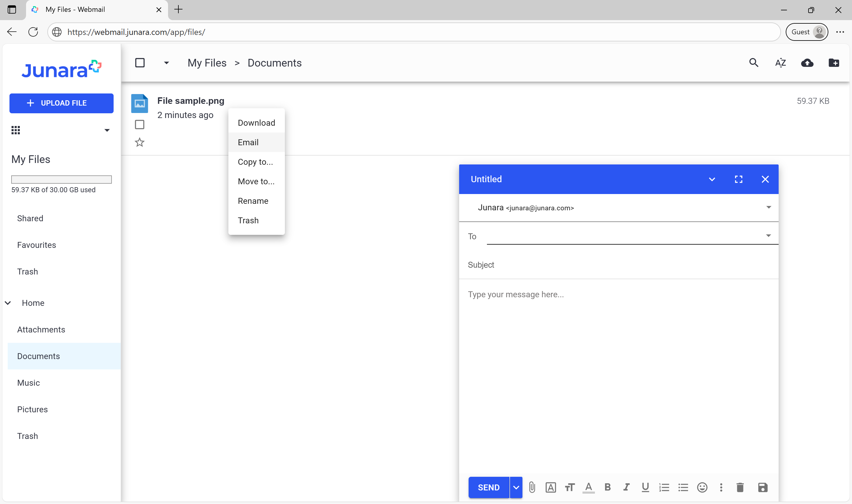
Task: Click the Documents breadcrumb
Action: 274,63
